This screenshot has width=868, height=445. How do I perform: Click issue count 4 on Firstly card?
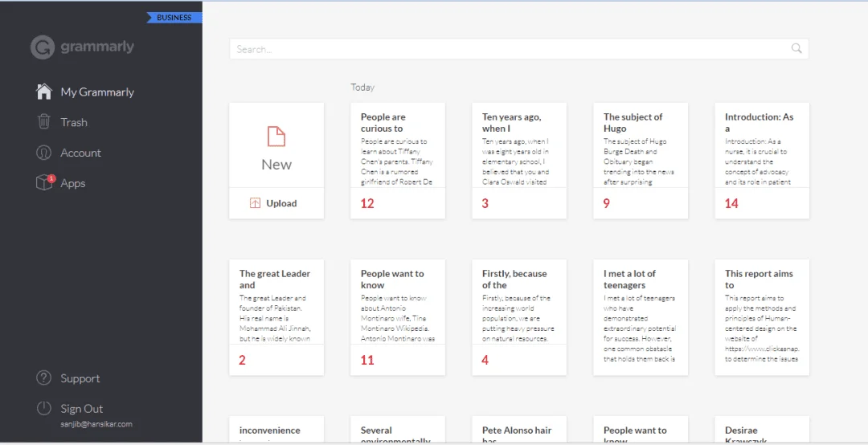(485, 361)
